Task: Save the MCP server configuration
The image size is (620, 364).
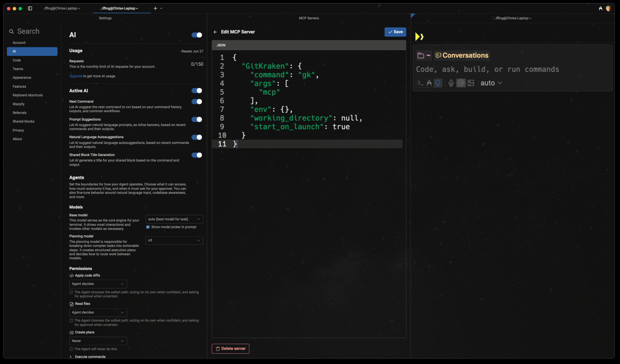Action: pyautogui.click(x=395, y=32)
